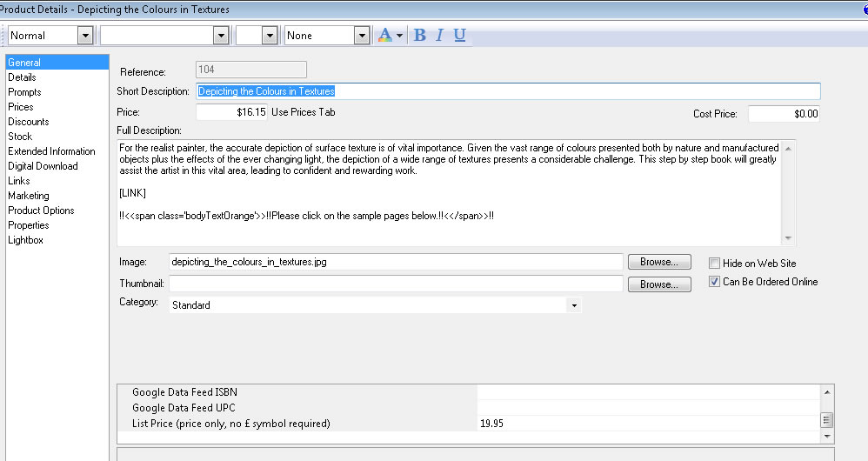The width and height of the screenshot is (868, 461).
Task: Apply underline formatting with the U icon
Action: [460, 35]
